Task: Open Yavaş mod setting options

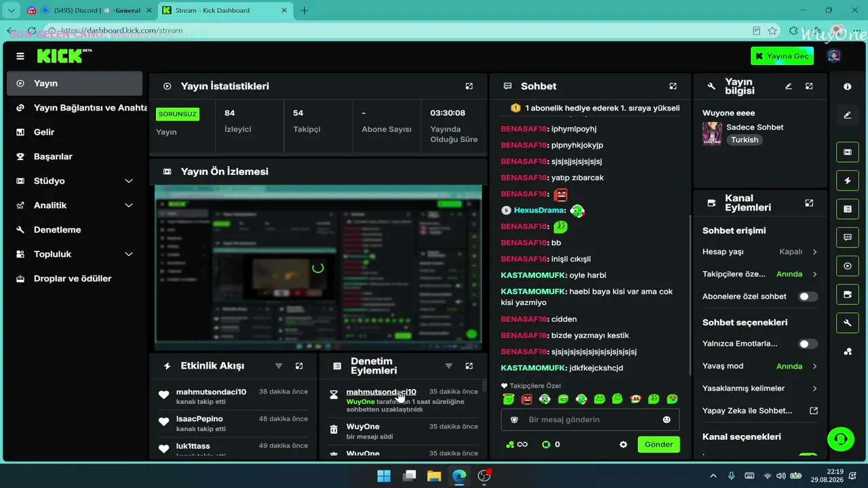Action: 760,366
